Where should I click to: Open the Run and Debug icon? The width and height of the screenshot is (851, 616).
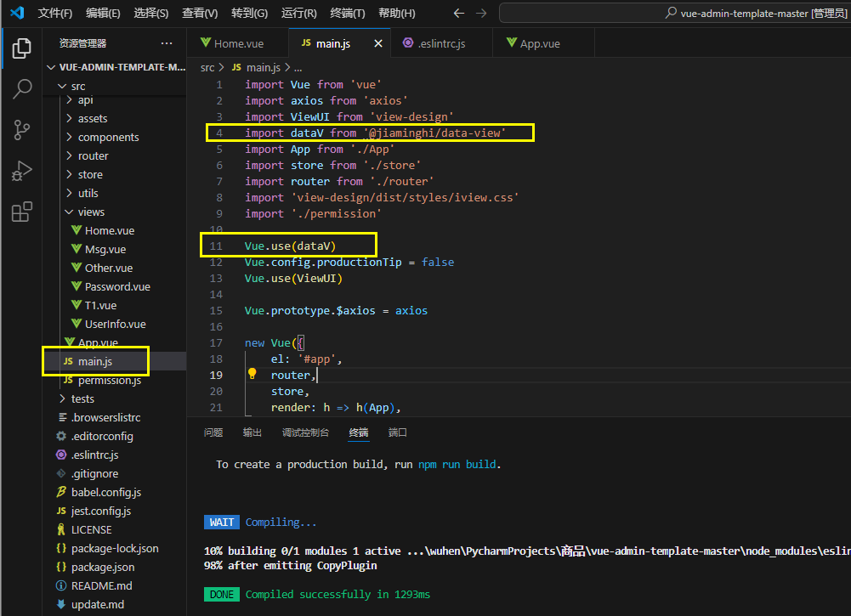pos(22,171)
